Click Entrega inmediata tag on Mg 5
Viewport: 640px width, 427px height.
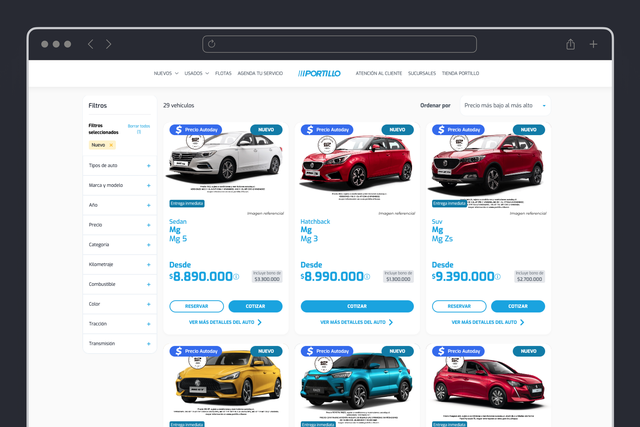(187, 203)
